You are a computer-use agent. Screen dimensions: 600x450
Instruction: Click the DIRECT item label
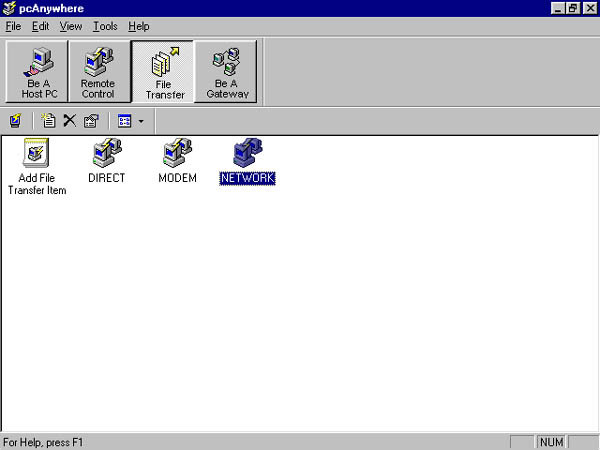tap(106, 178)
